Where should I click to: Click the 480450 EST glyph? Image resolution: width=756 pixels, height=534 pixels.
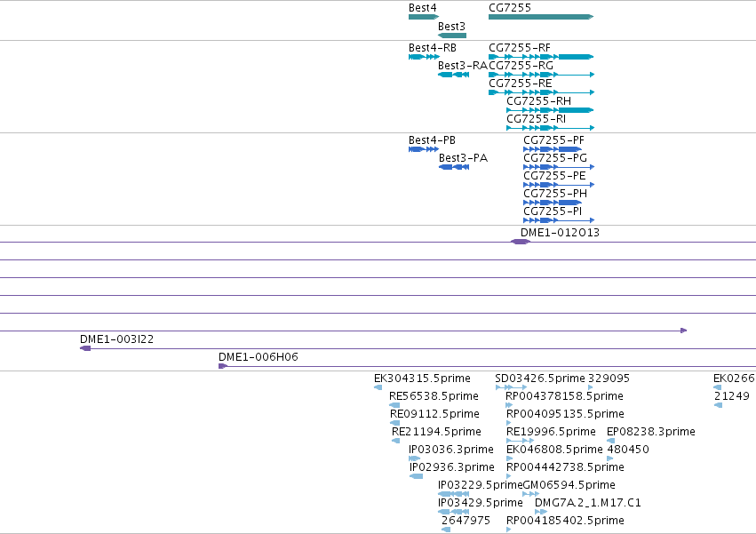[x=610, y=458]
